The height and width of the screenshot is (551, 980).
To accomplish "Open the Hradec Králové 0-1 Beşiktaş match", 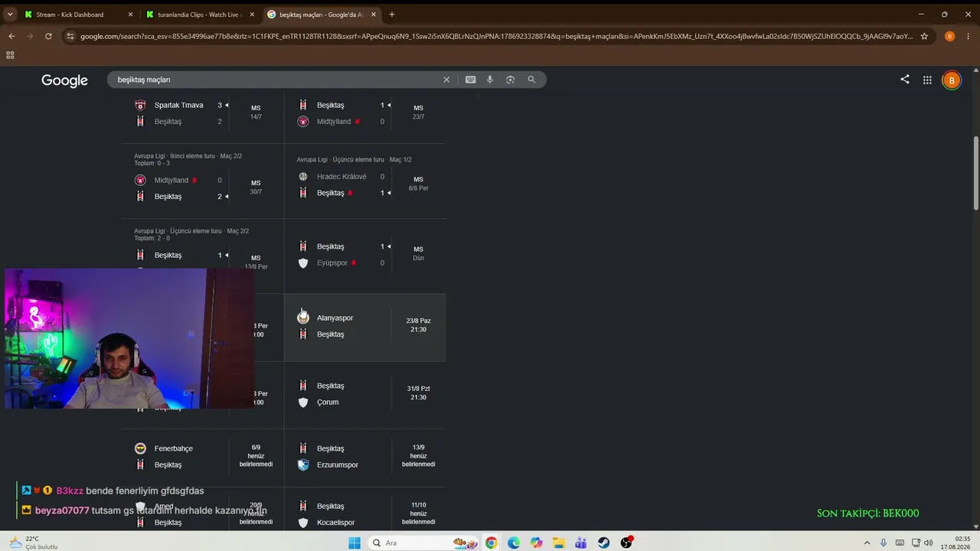I will pos(365,181).
